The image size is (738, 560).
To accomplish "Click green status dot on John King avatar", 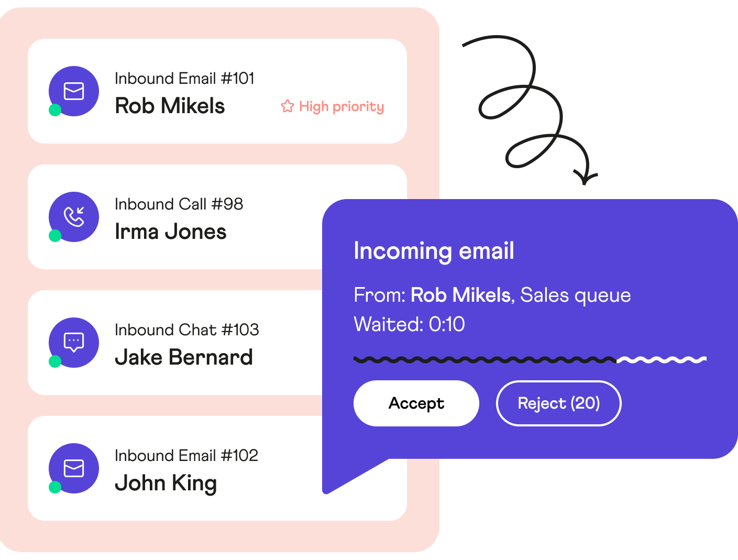I will pos(55,487).
